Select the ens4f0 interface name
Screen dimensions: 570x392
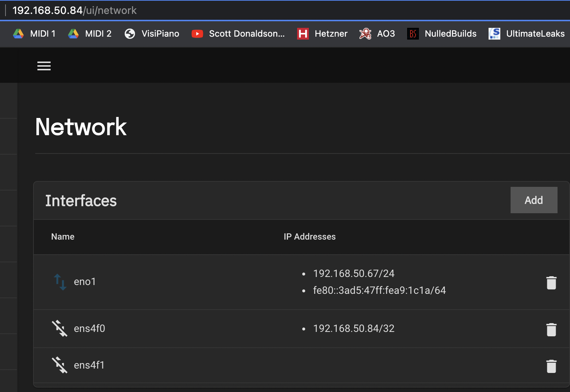coord(89,329)
